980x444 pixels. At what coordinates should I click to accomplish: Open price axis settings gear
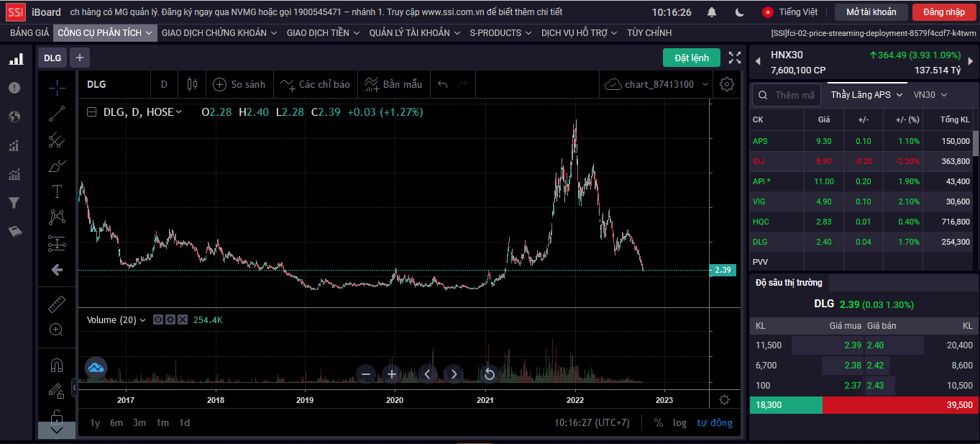[x=725, y=400]
